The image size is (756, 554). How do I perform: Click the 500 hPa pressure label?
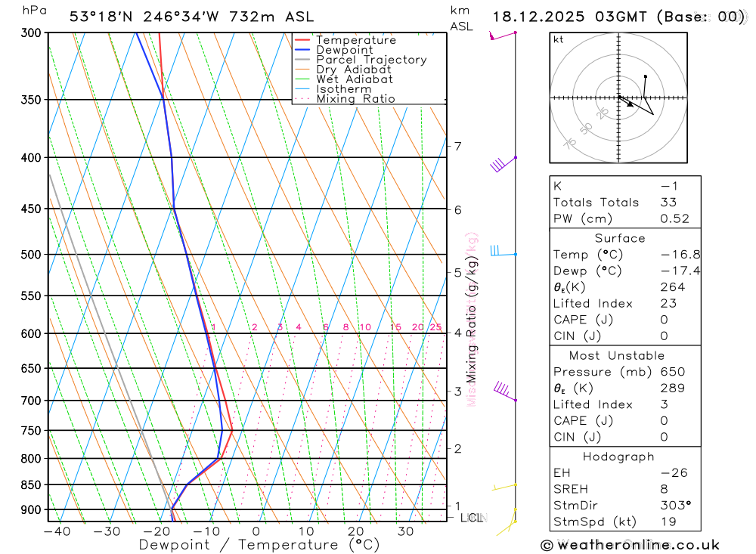coord(31,255)
